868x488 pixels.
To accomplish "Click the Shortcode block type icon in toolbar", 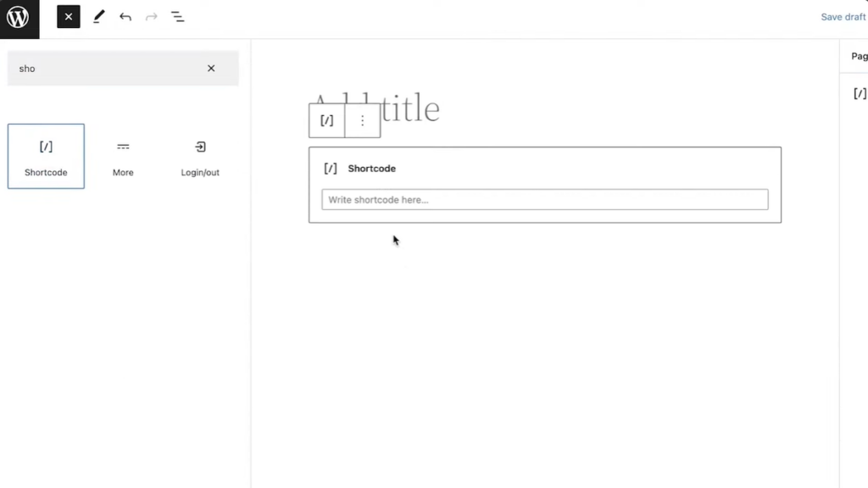I will (327, 120).
